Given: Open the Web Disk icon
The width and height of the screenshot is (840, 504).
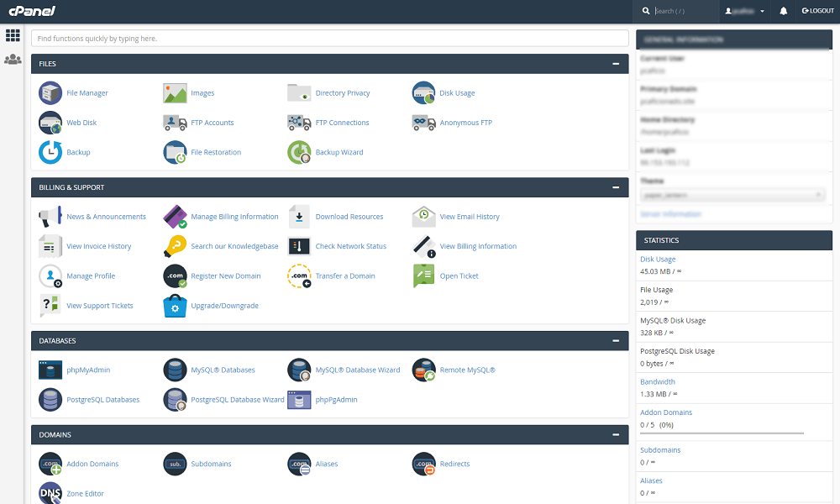Looking at the screenshot, I should (50, 123).
